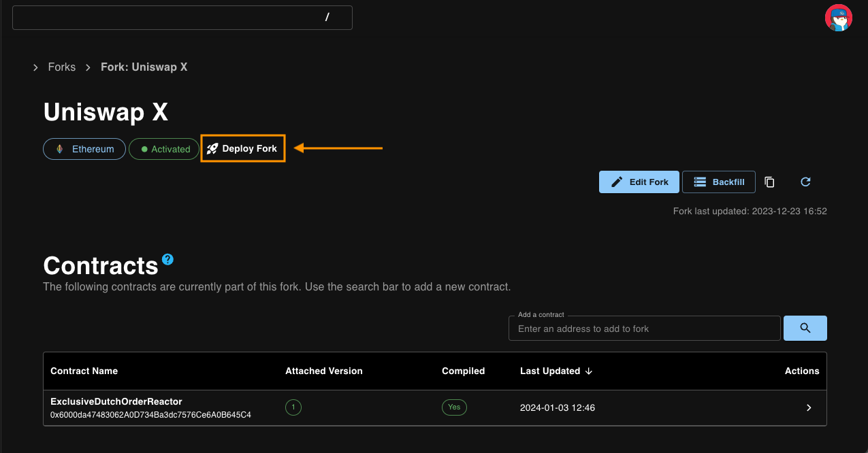Click the chevron before Forks breadcrumb
The height and width of the screenshot is (453, 868).
35,67
